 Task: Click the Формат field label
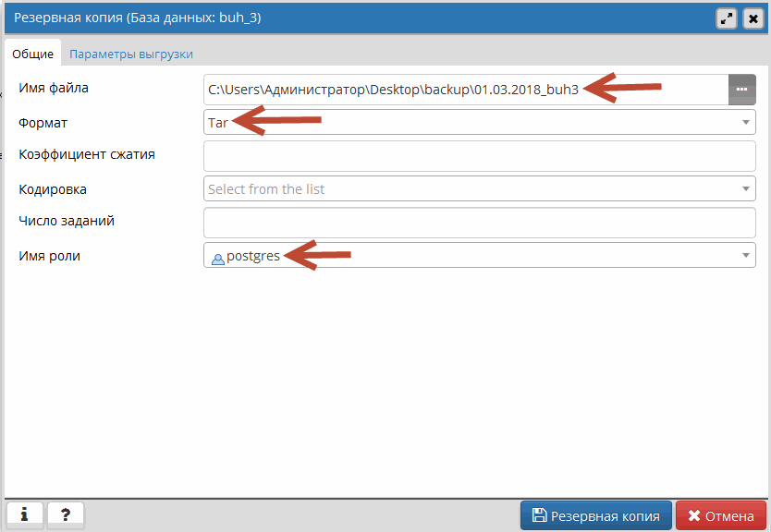[43, 122]
